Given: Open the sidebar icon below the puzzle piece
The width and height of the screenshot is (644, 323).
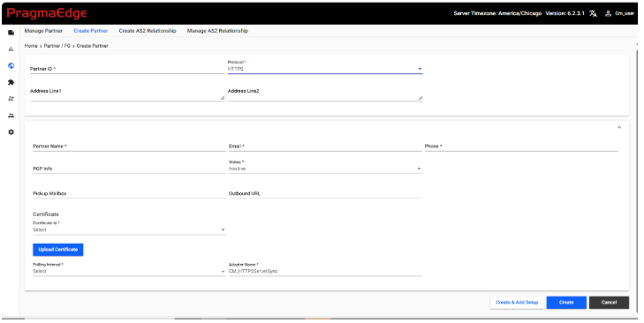Looking at the screenshot, I should [x=11, y=99].
